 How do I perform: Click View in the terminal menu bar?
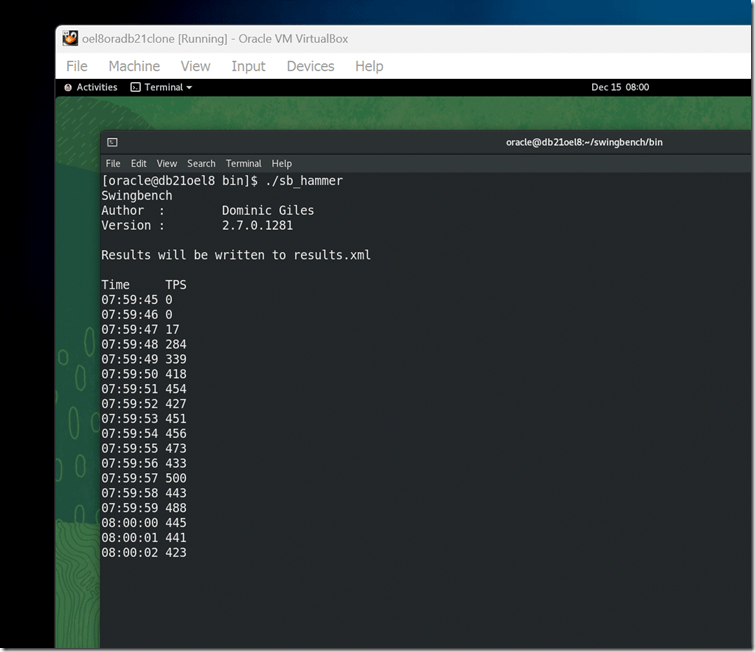tap(167, 163)
